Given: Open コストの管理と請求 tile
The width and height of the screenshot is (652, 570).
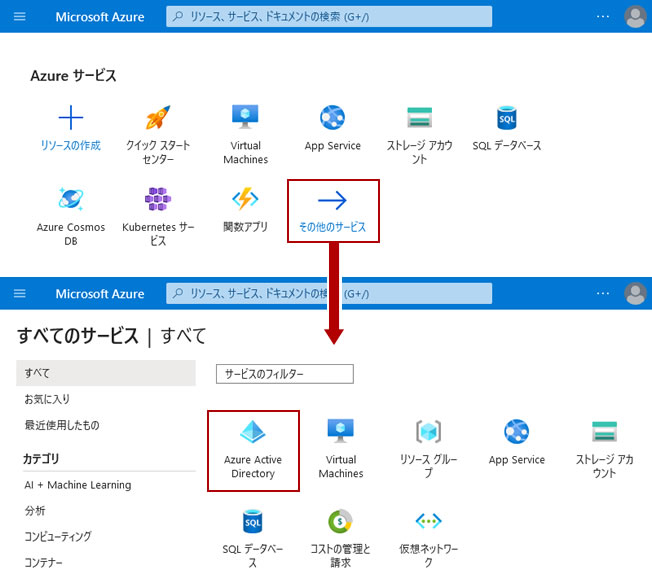Looking at the screenshot, I should (x=341, y=538).
